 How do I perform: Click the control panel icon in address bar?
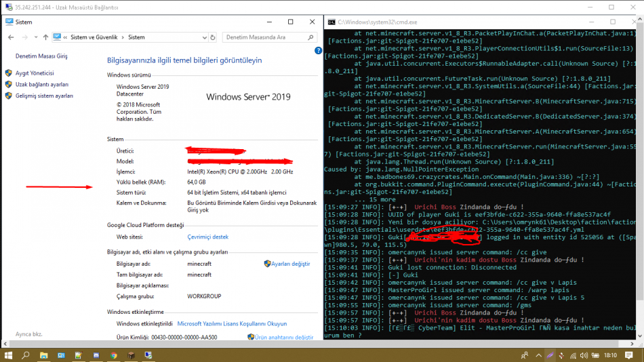click(x=57, y=37)
